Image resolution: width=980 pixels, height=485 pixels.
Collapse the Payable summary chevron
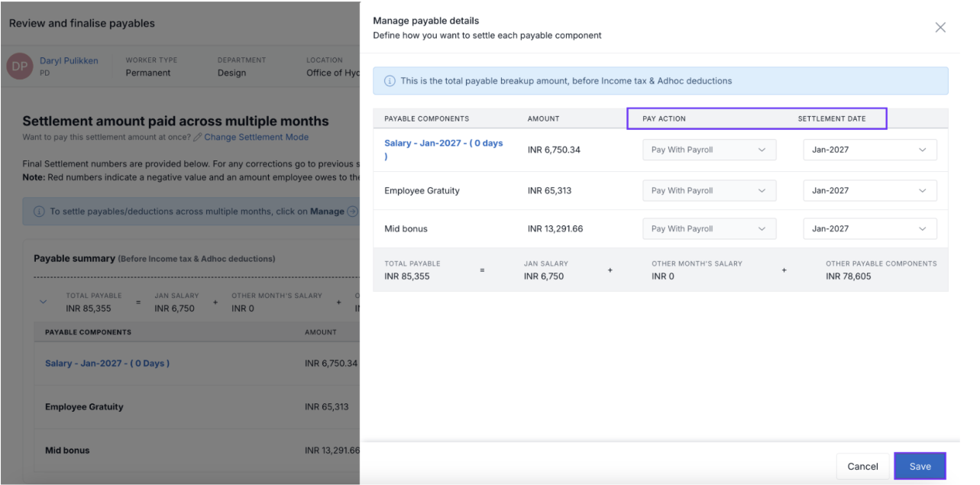tap(43, 302)
